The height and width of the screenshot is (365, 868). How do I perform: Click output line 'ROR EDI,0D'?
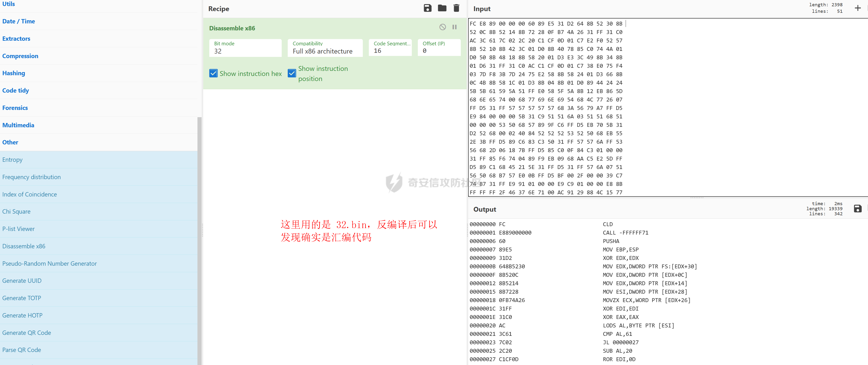(x=619, y=359)
